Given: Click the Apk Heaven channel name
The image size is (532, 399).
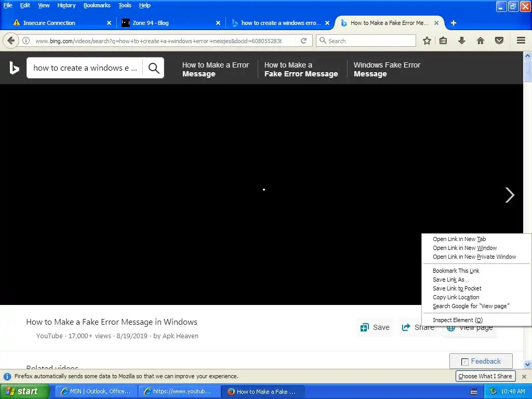Looking at the screenshot, I should coord(180,336).
